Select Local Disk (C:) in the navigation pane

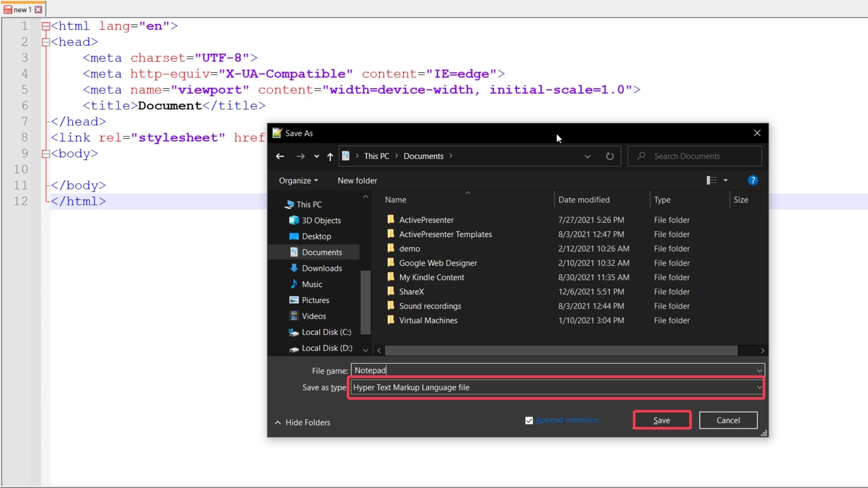(x=326, y=332)
